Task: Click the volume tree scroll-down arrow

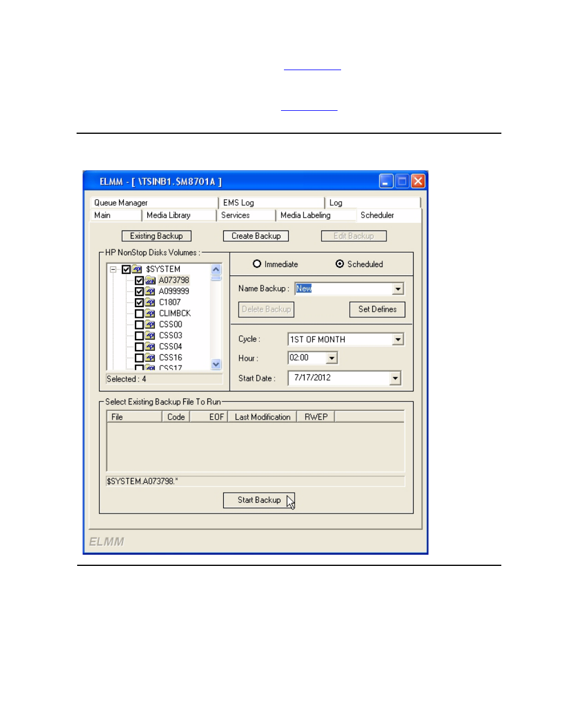Action: click(216, 364)
